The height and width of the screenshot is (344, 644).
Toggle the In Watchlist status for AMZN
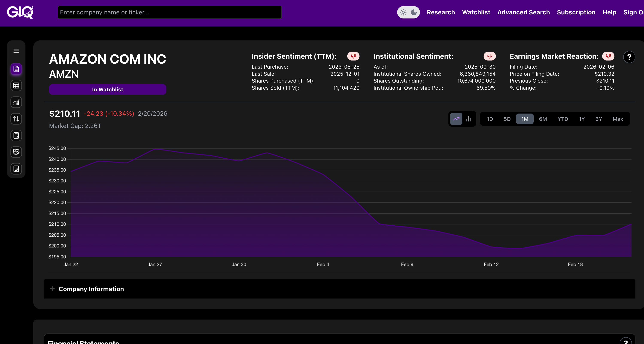pos(108,89)
